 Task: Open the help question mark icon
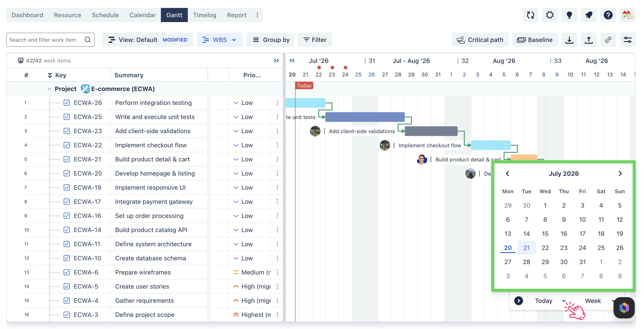608,15
